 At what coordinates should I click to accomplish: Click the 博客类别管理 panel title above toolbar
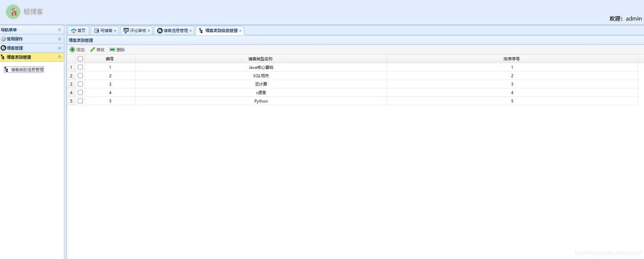(x=80, y=41)
